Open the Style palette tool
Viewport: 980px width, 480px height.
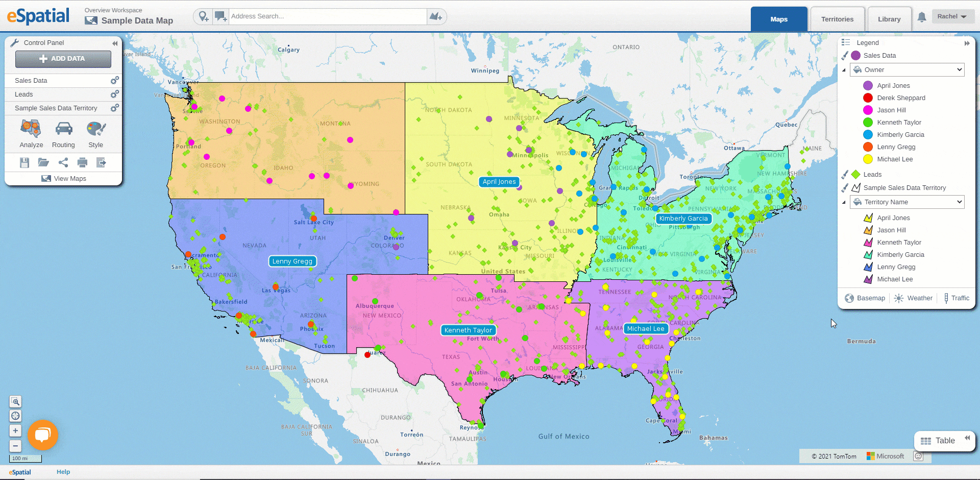point(95,134)
